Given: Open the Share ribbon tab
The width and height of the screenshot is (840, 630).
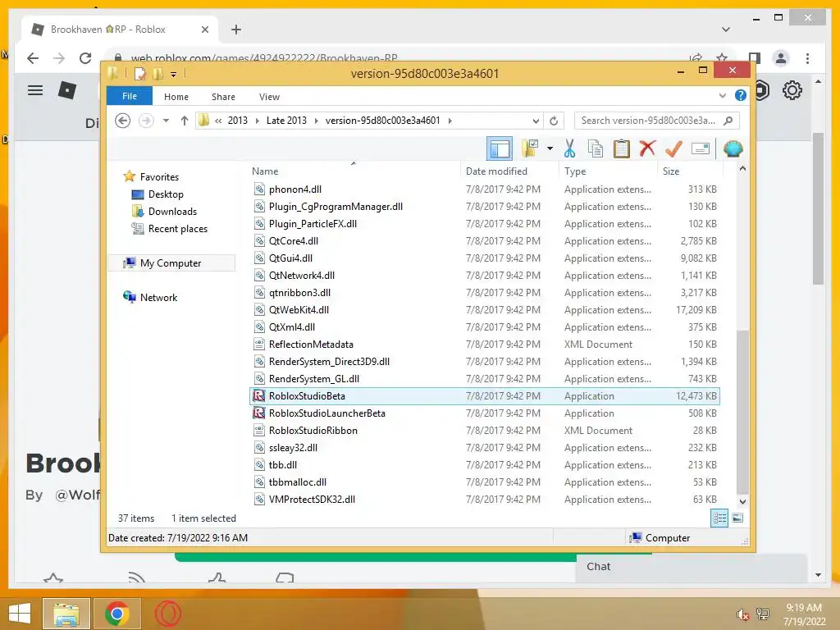Looking at the screenshot, I should (223, 97).
